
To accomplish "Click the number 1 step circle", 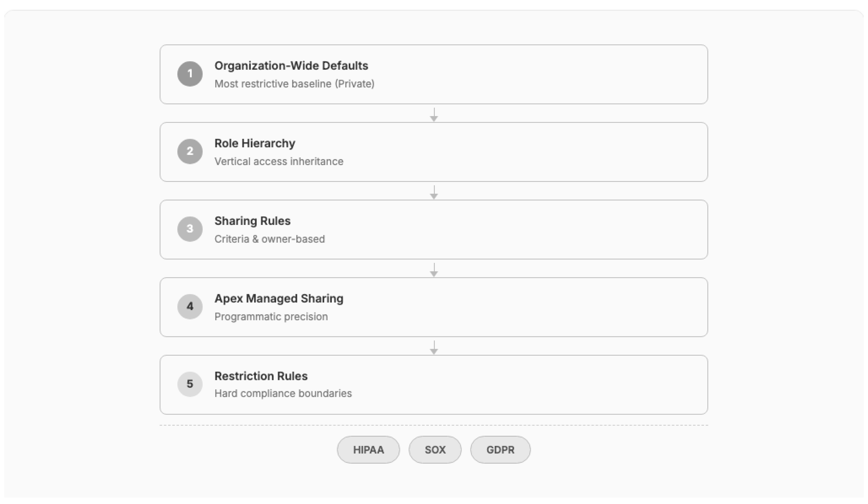I will (x=190, y=74).
